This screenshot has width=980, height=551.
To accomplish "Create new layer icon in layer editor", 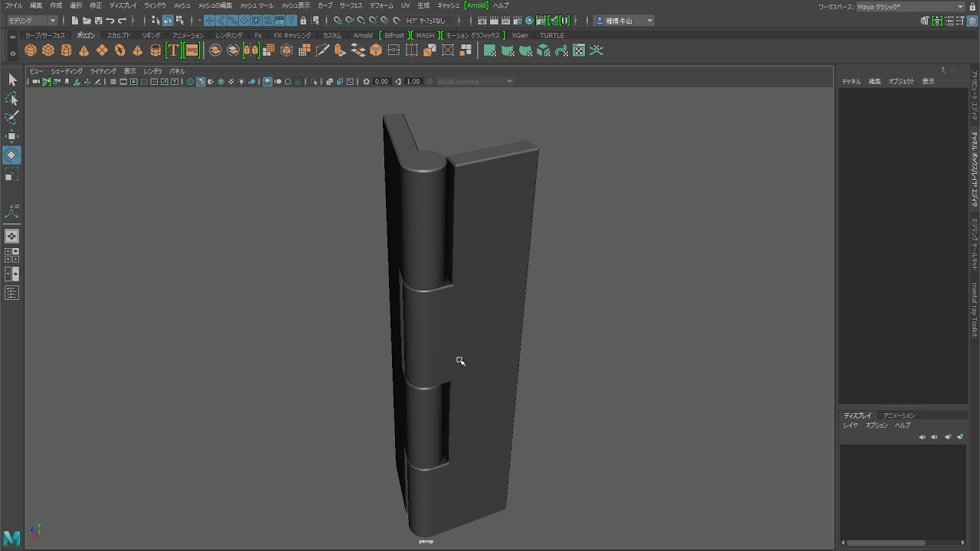I will point(948,437).
